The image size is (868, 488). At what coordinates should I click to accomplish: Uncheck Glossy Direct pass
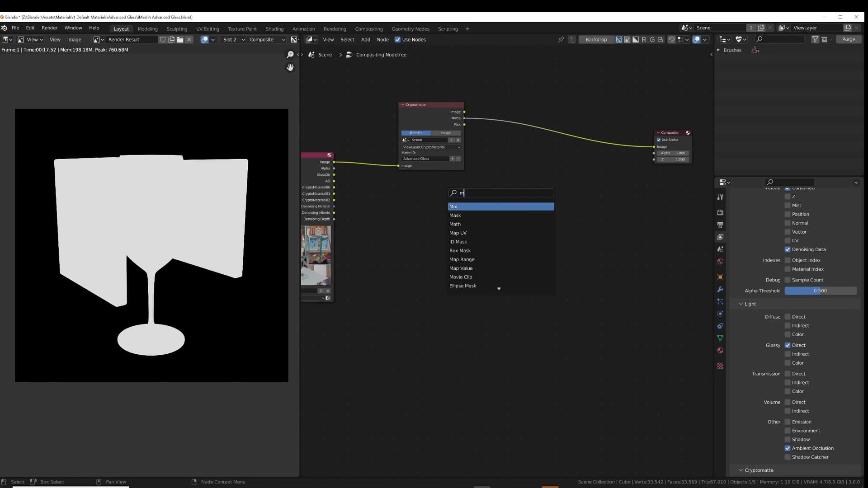click(788, 345)
